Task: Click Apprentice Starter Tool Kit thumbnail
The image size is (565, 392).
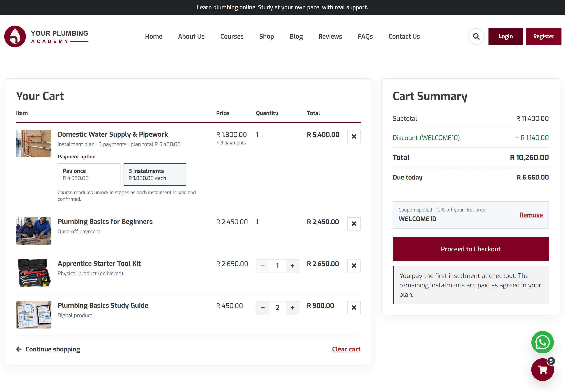Action: pyautogui.click(x=34, y=273)
